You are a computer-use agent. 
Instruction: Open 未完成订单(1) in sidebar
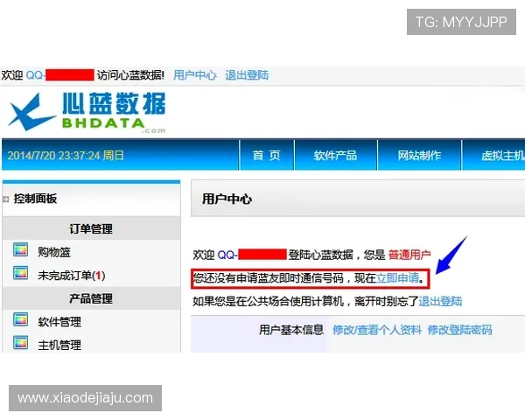pyautogui.click(x=72, y=276)
